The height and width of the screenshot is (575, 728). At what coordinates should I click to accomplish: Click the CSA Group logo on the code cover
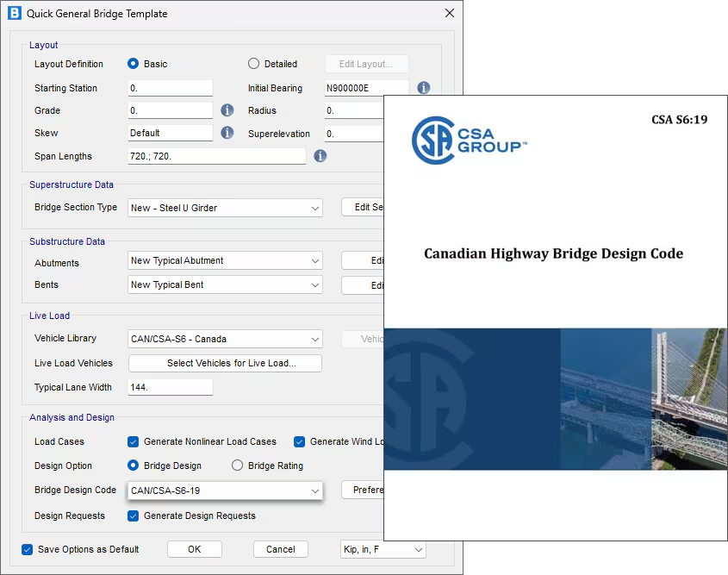[x=470, y=141]
